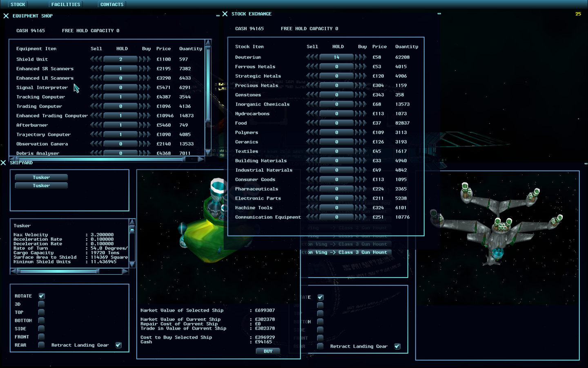Image resolution: width=588 pixels, height=368 pixels.
Task: Click buy arrows for Signal Interpreter
Action: tap(145, 88)
